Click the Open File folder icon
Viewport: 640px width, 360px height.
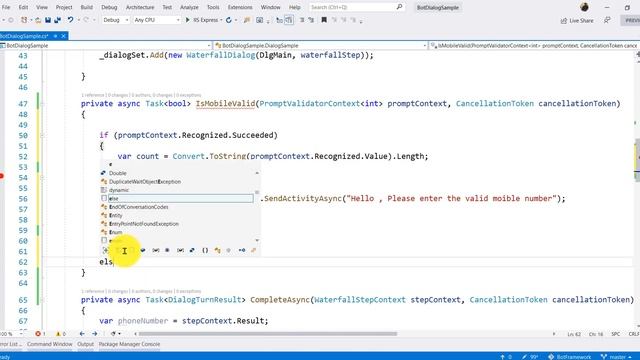click(38, 20)
